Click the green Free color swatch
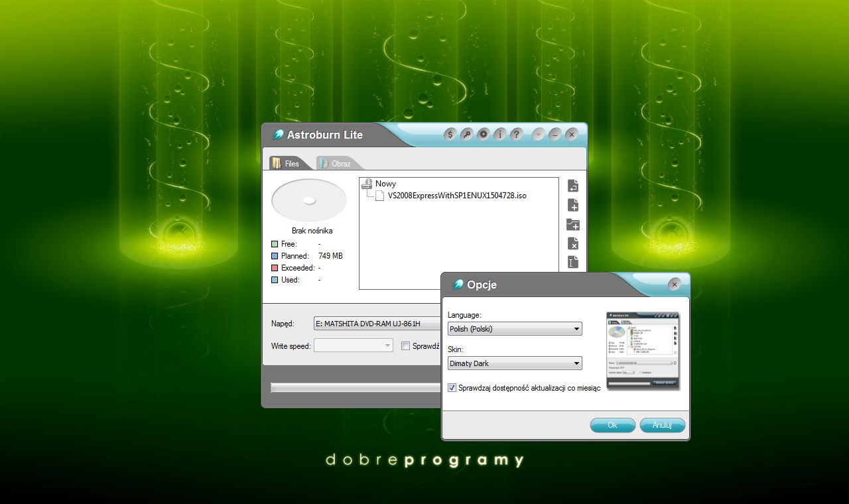 click(x=275, y=244)
